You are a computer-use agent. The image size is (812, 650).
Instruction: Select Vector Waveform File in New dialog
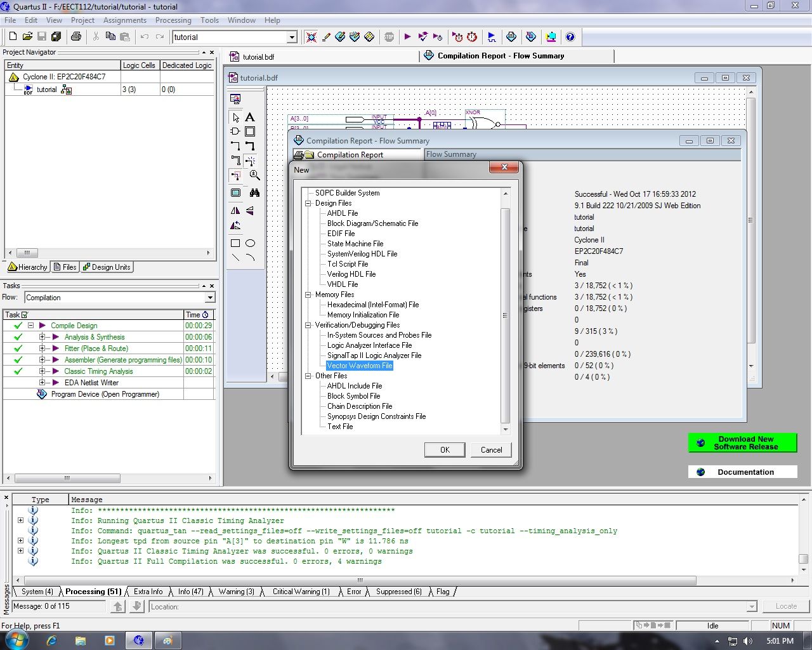coord(360,366)
